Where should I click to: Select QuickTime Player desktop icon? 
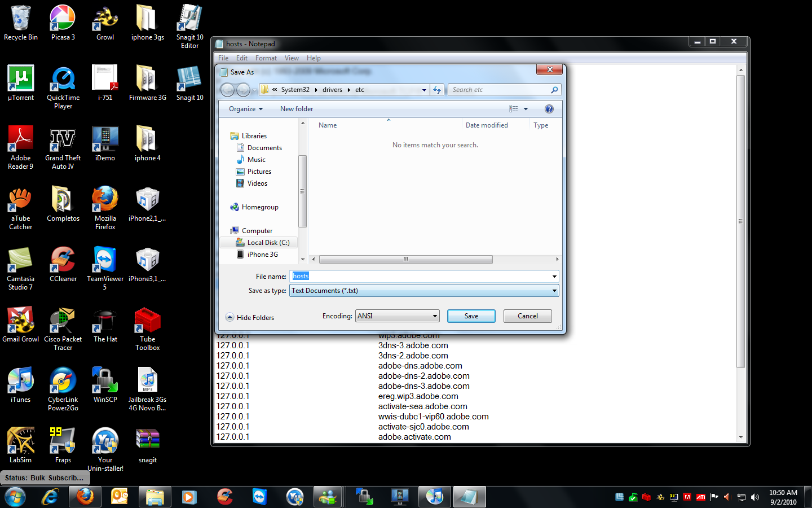pyautogui.click(x=63, y=87)
